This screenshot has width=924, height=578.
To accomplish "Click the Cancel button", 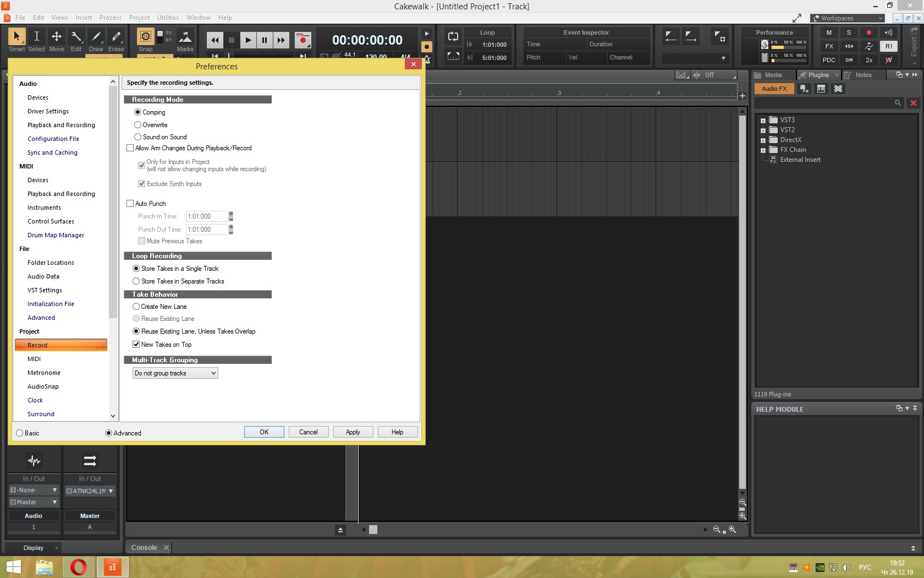I will 309,432.
